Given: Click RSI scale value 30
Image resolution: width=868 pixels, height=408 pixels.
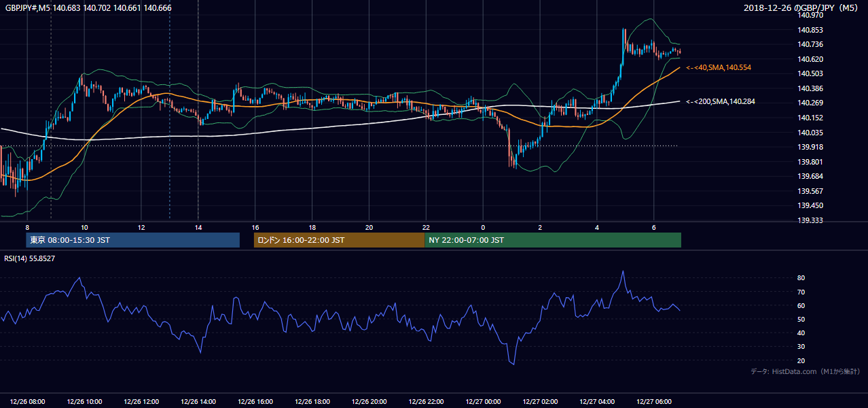Looking at the screenshot, I should point(801,347).
